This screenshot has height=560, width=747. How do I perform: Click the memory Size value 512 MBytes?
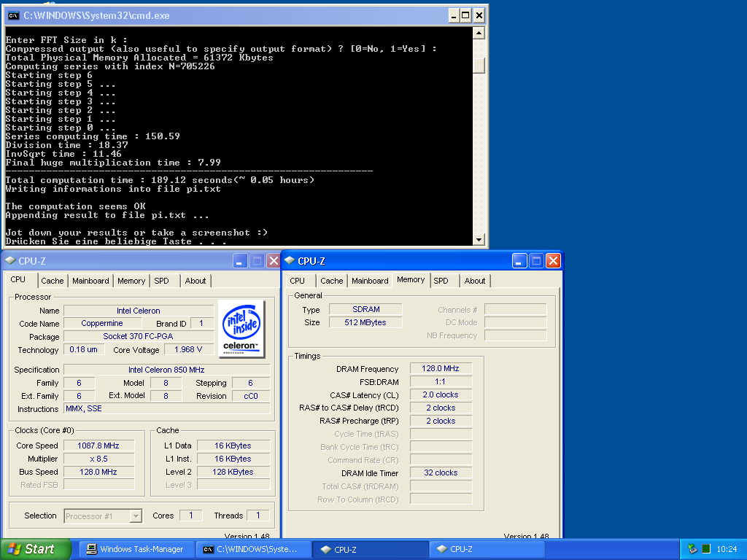tap(366, 322)
